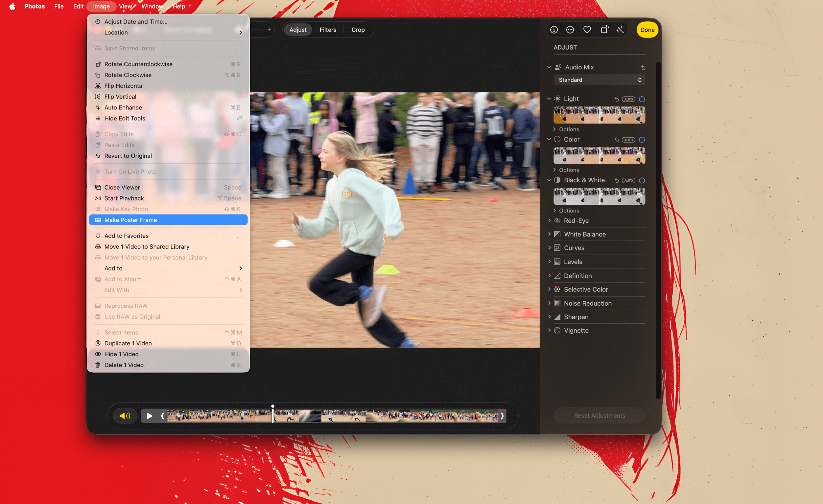Click the heart Favorite icon
The image size is (823, 504).
click(587, 30)
